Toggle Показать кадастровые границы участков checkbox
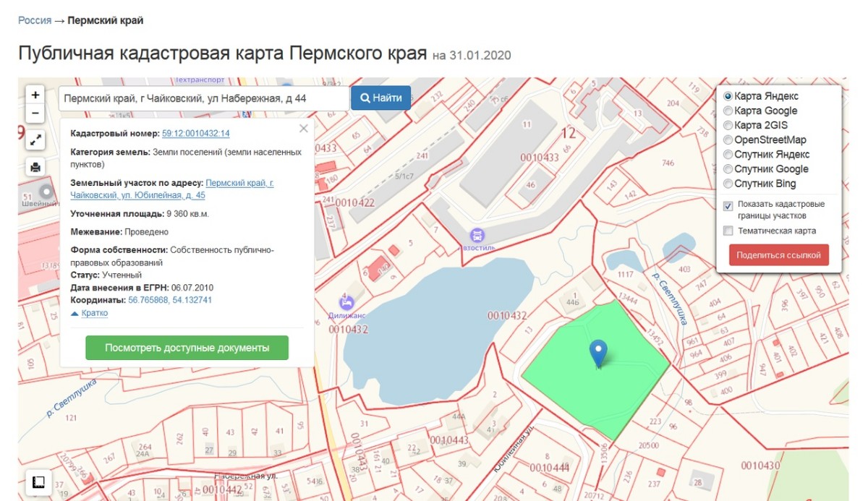 pyautogui.click(x=728, y=206)
